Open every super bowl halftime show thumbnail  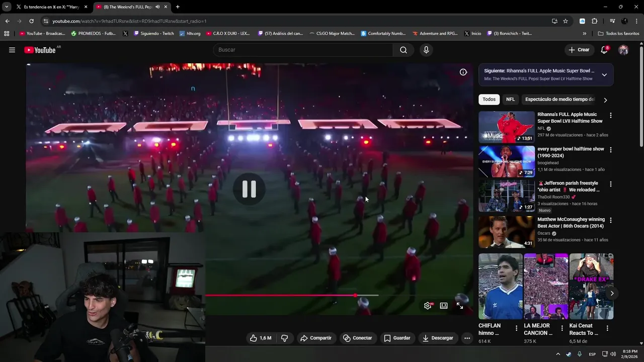[x=507, y=161]
